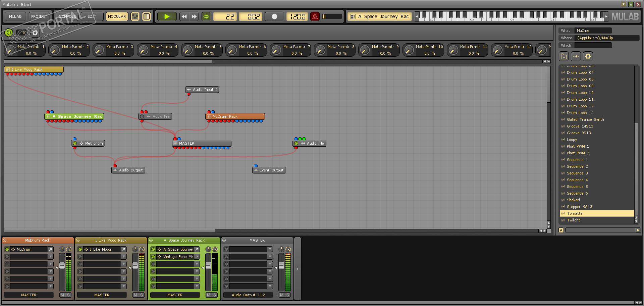Image resolution: width=644 pixels, height=306 pixels.
Task: Click the What field showing MuClips
Action: (593, 31)
